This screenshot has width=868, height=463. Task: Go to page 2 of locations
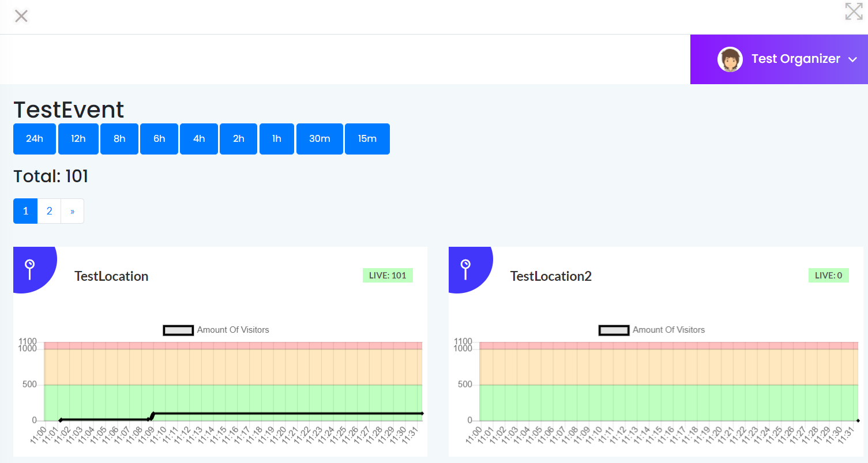[x=50, y=211]
